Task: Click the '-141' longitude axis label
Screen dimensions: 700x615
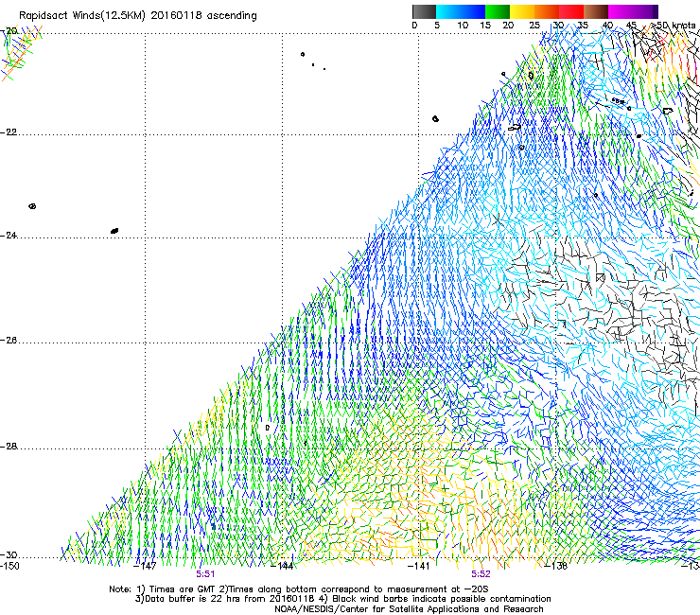Action: click(x=419, y=567)
